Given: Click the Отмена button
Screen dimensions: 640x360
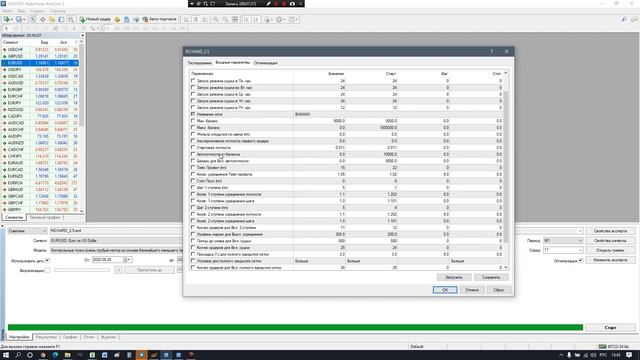Looking at the screenshot, I should click(x=472, y=290).
